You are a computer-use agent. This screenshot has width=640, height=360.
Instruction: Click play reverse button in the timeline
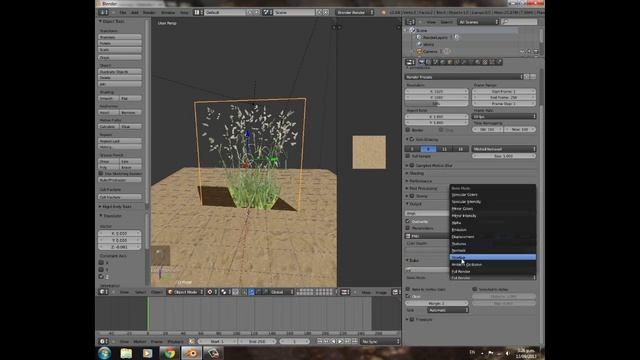pyautogui.click(x=333, y=341)
